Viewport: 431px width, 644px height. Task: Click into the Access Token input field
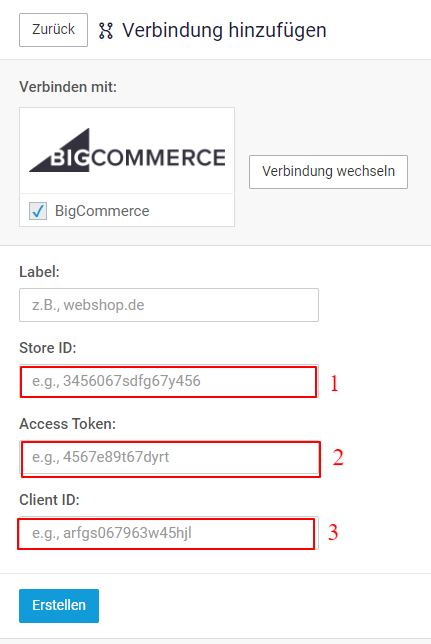(169, 457)
